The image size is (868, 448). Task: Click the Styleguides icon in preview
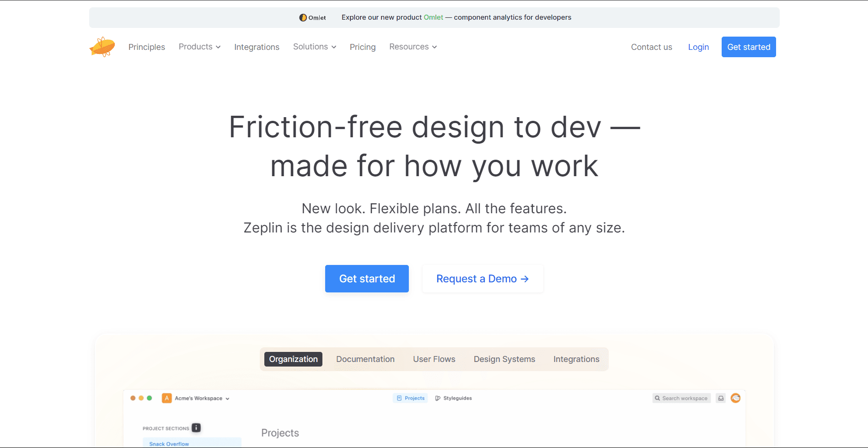[x=438, y=398]
